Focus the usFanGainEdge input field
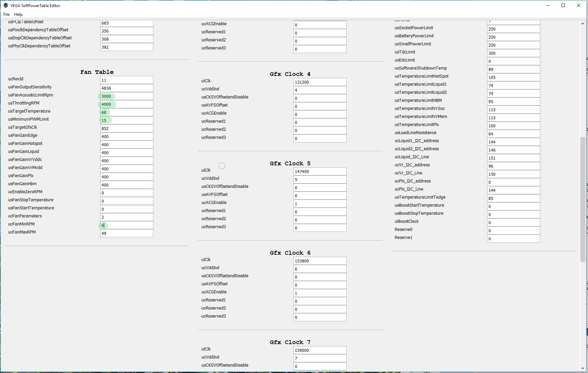This screenshot has width=588, height=373. pyautogui.click(x=127, y=136)
